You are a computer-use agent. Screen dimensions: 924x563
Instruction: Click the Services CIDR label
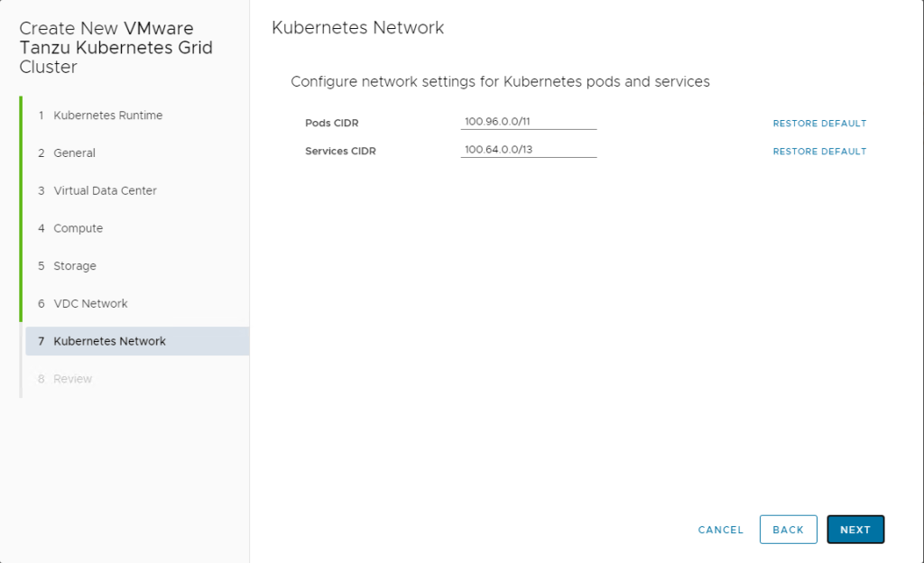340,152
